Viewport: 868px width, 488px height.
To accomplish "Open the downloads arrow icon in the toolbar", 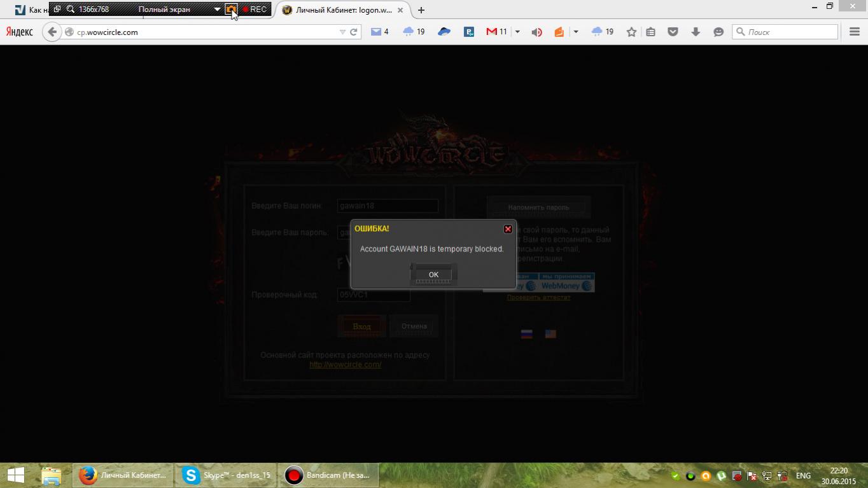I will click(x=696, y=32).
